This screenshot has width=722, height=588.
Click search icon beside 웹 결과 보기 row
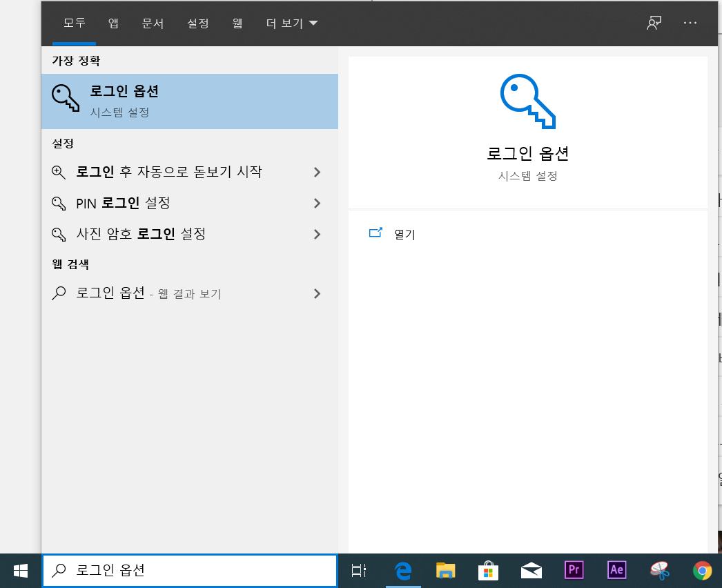pos(59,293)
